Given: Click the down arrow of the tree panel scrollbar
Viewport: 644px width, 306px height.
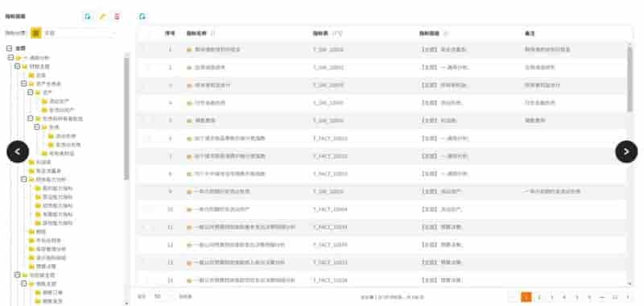Looking at the screenshot, I should (x=126, y=303).
